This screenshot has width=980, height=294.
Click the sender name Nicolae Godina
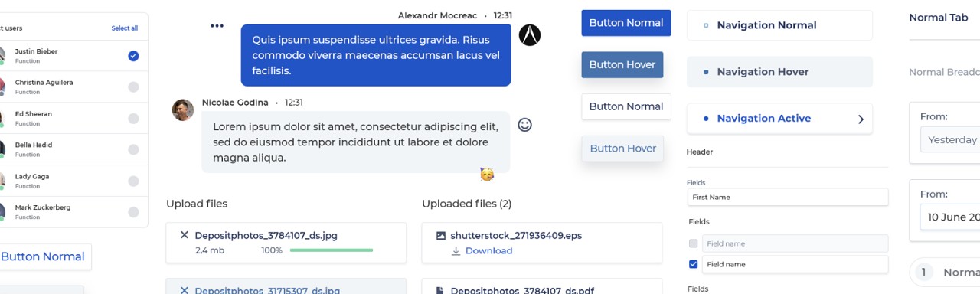(235, 103)
